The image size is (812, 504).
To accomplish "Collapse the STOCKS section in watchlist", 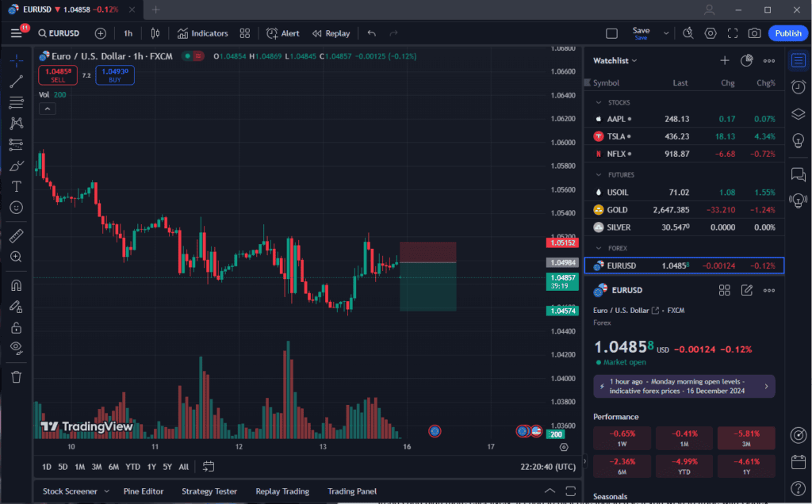I will 599,102.
